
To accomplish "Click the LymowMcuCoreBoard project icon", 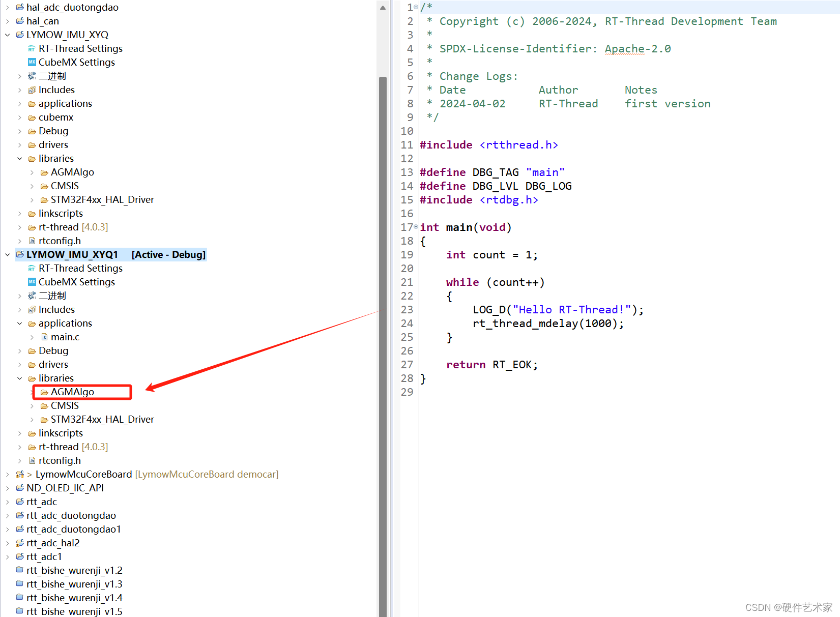I will [20, 474].
